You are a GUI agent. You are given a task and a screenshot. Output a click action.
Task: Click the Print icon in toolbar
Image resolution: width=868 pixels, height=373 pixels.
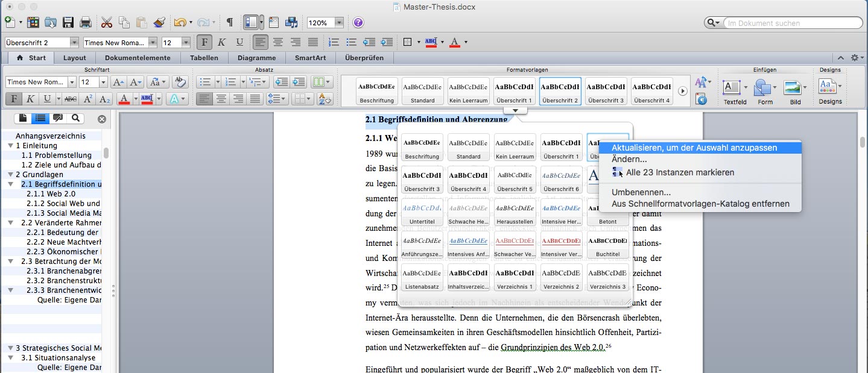click(85, 23)
